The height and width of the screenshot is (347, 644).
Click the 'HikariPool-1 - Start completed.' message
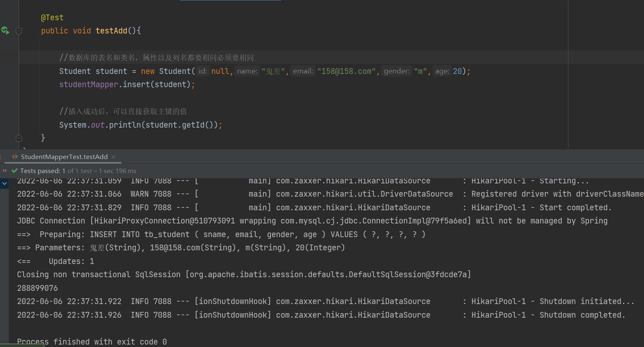541,207
